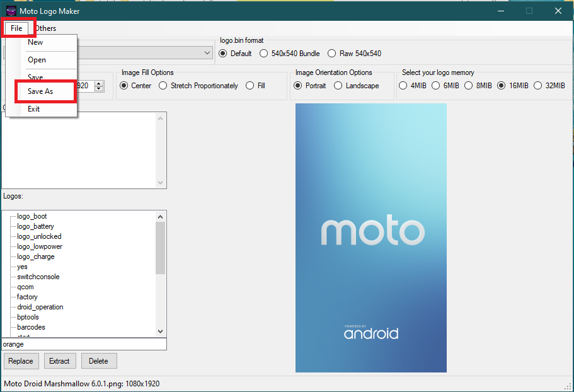Select 540x540 Bundle format
This screenshot has width=574, height=392.
point(289,54)
